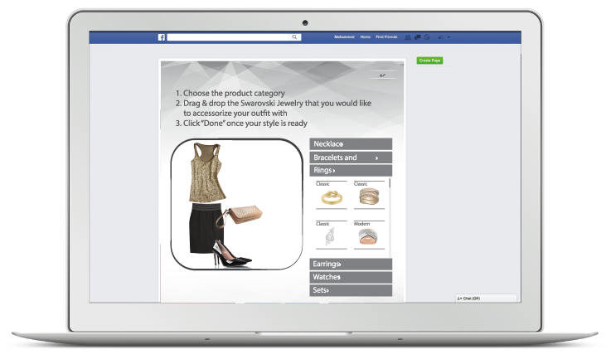Screen dimensions: 606x364
Task: Expand the Sets category
Action: pyautogui.click(x=350, y=290)
